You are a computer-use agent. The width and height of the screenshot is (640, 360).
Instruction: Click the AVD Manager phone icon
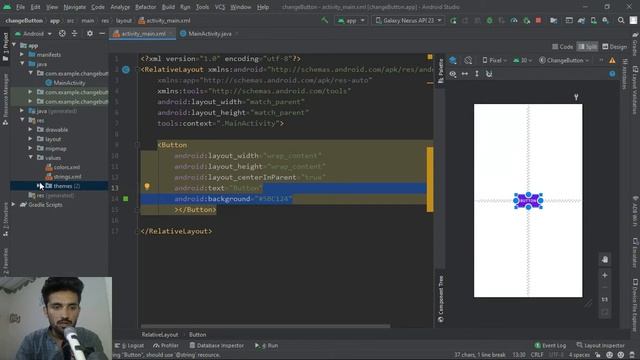pos(593,20)
